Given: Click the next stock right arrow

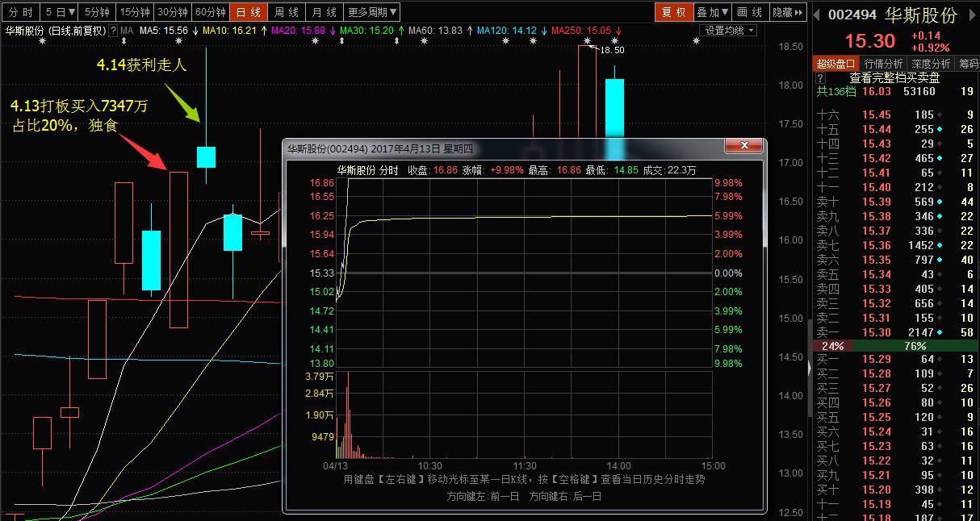Looking at the screenshot, I should [974, 15].
